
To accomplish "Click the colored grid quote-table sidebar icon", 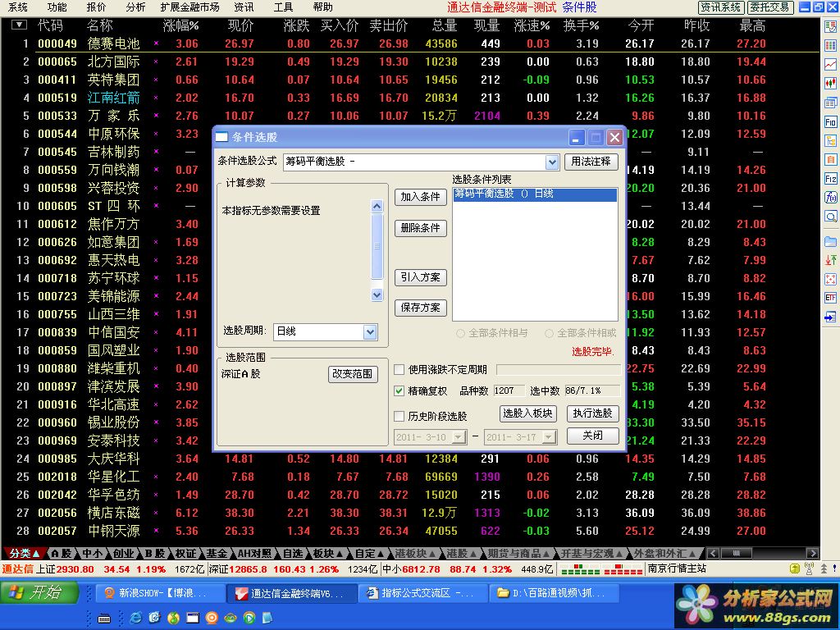I will click(830, 46).
